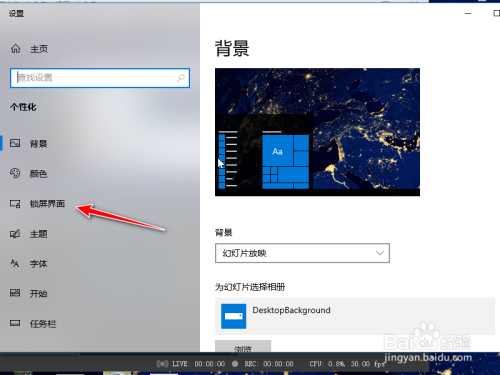This screenshot has width=500, height=375.
Task: Click the search magnifier icon in settings box
Action: [181, 78]
